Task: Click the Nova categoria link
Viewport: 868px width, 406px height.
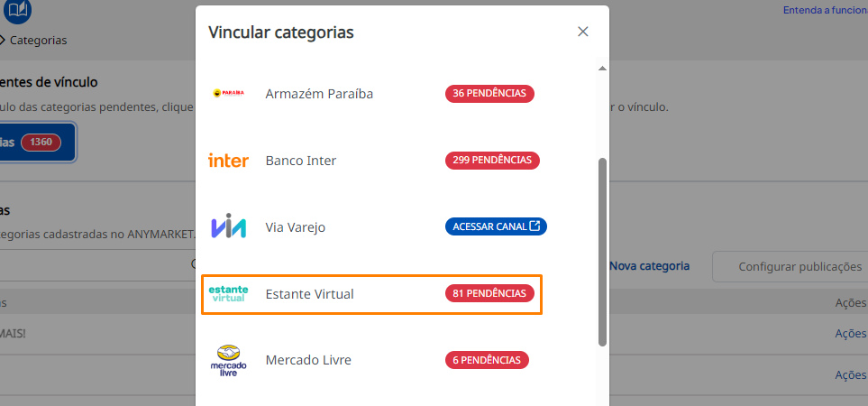Action: pos(649,266)
